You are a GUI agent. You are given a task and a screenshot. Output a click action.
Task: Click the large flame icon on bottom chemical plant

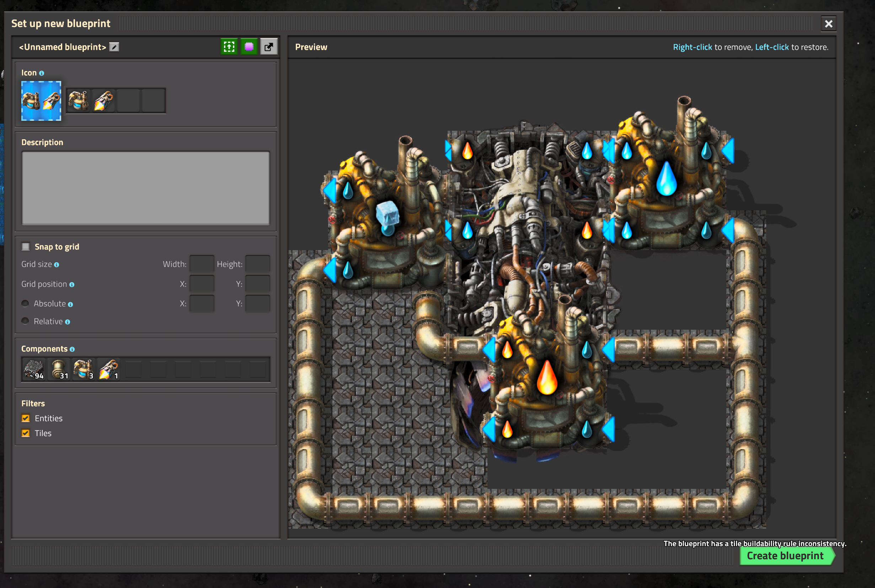pyautogui.click(x=547, y=377)
